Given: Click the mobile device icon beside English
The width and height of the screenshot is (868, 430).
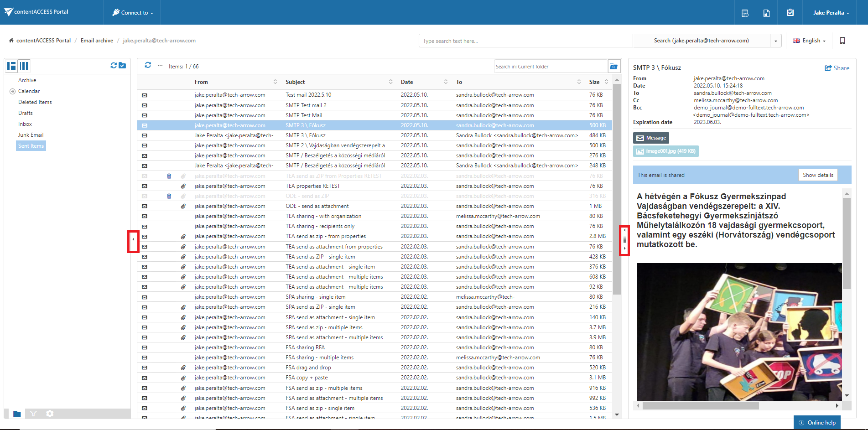Looking at the screenshot, I should pos(842,41).
